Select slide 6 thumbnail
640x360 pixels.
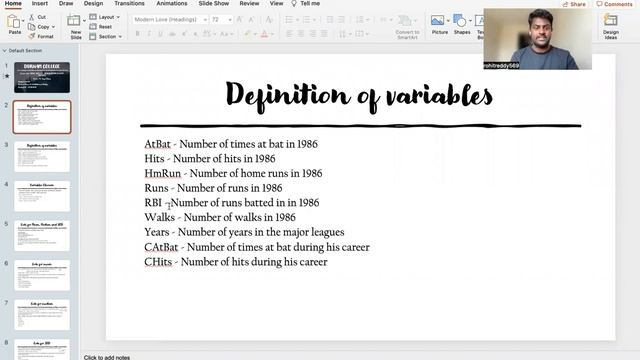[x=42, y=276]
